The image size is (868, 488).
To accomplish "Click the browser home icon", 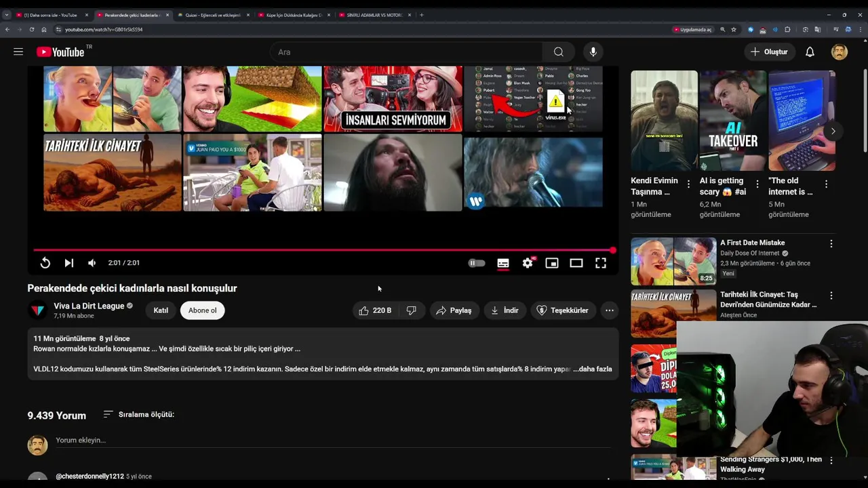I will 44,30.
